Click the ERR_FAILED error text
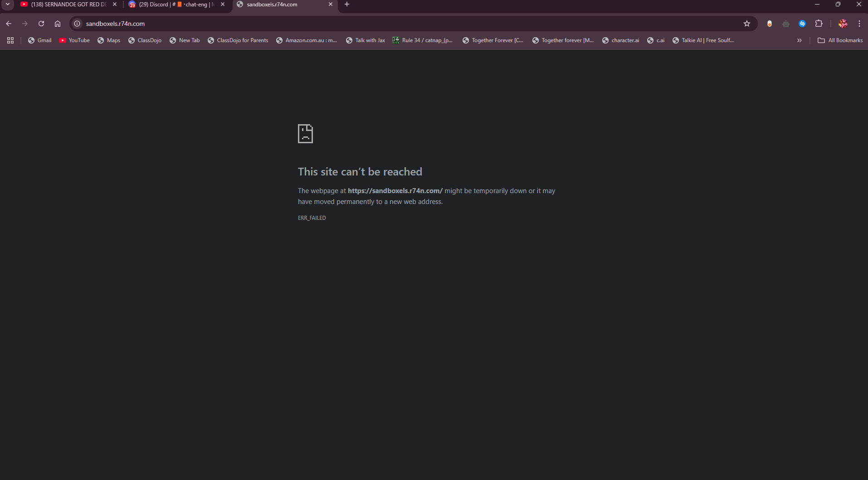This screenshot has height=480, width=868. [312, 218]
